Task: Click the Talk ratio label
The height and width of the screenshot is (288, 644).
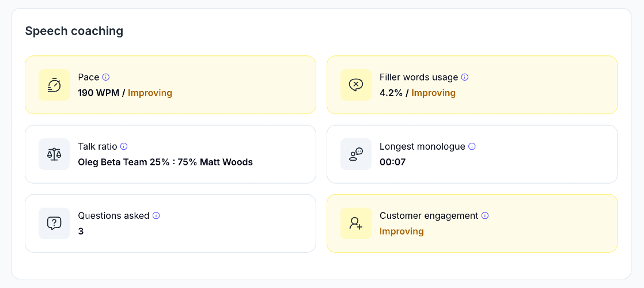Action: [98, 146]
